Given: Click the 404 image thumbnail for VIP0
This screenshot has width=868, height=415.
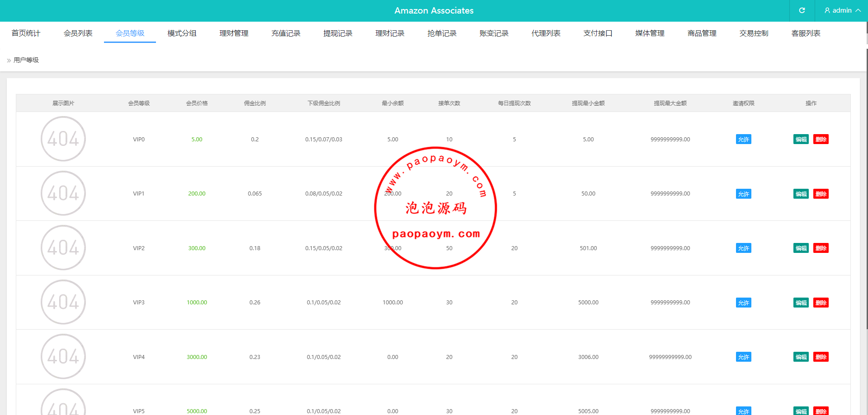Looking at the screenshot, I should point(63,139).
